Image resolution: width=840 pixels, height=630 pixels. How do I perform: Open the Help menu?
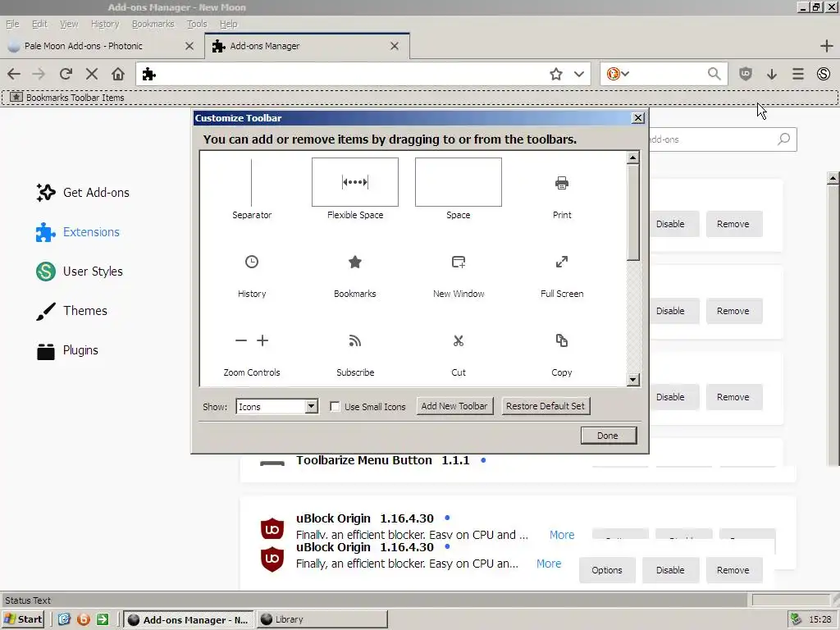[228, 24]
